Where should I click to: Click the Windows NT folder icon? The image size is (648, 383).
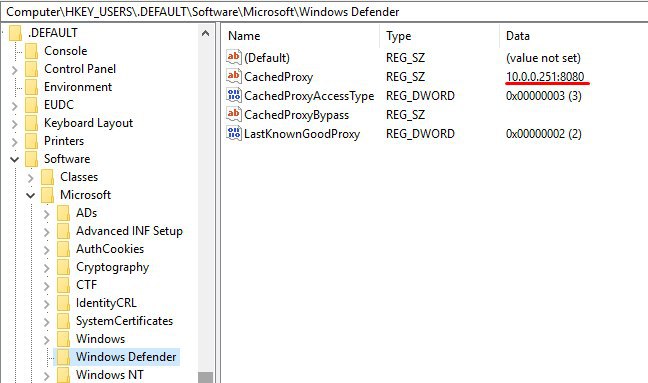[63, 375]
